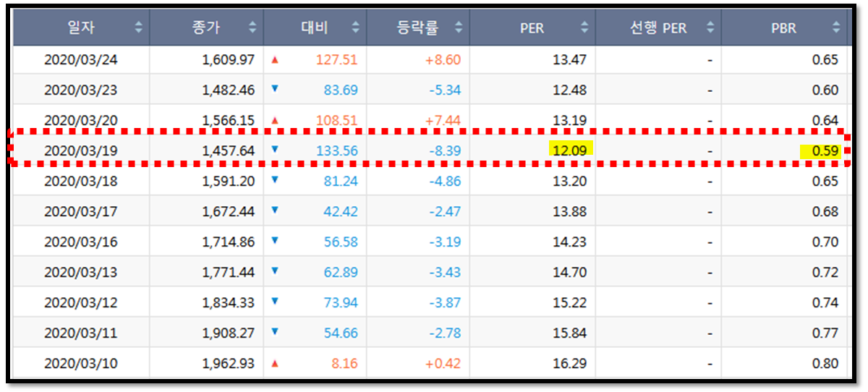Sort by the PER column sort arrows

click(x=584, y=28)
